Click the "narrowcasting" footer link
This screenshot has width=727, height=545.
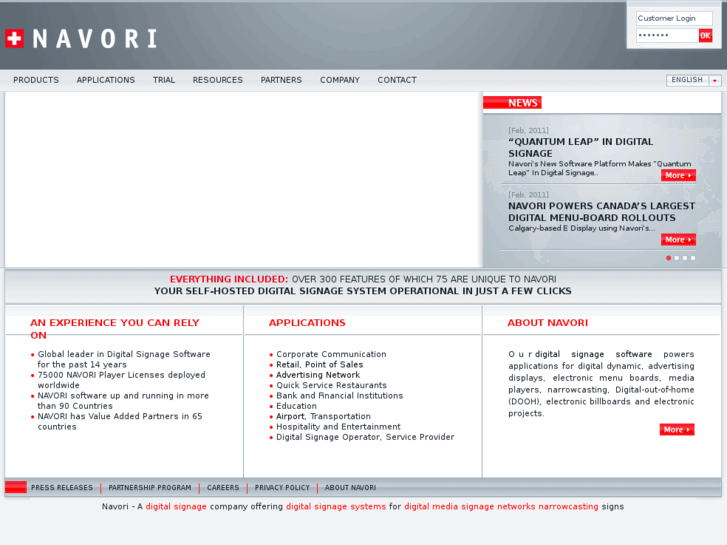[x=568, y=507]
